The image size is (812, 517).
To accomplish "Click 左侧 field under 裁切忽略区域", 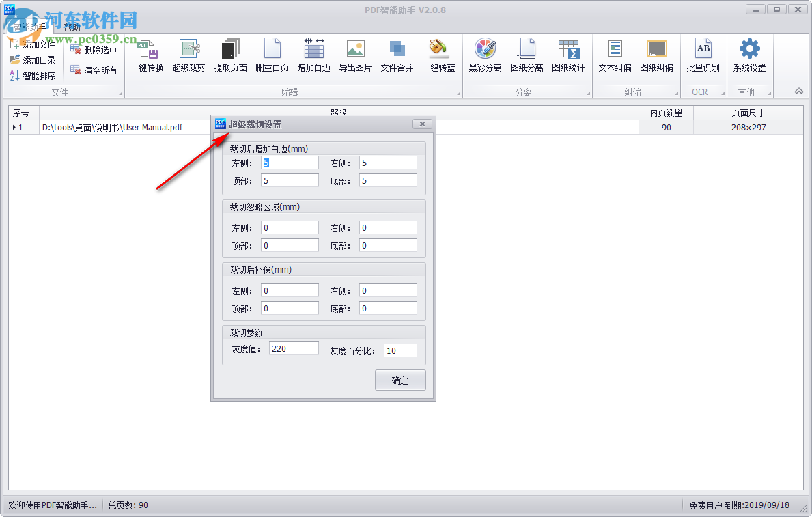I will [x=290, y=227].
